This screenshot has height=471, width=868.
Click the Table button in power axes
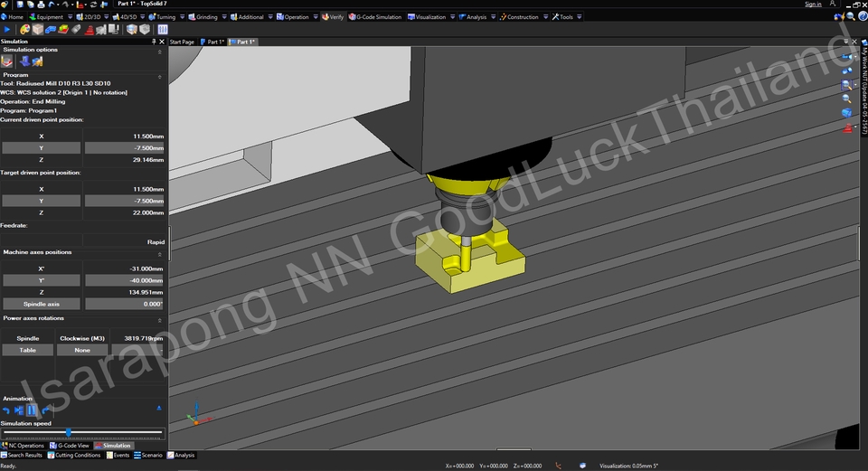(28, 350)
